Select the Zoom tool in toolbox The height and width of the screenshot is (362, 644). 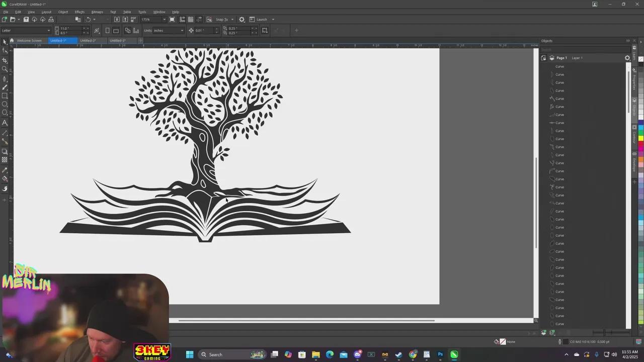tap(5, 69)
